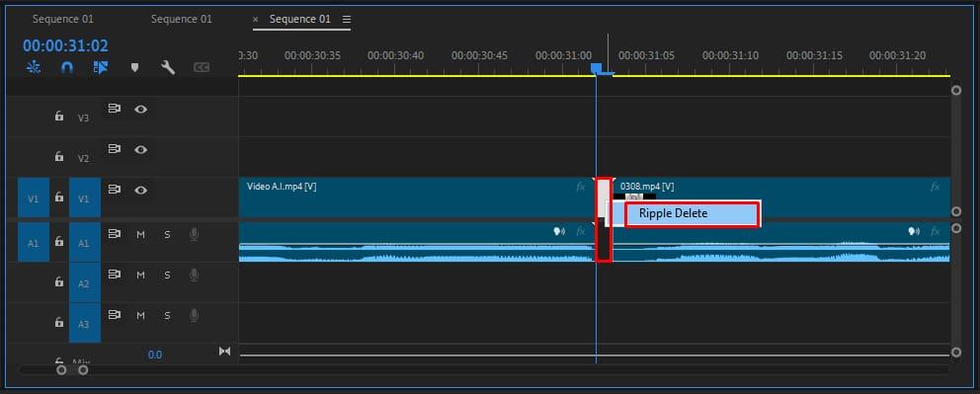Image resolution: width=980 pixels, height=394 pixels.
Task: Toggle track target V3 label
Action: pyautogui.click(x=84, y=118)
